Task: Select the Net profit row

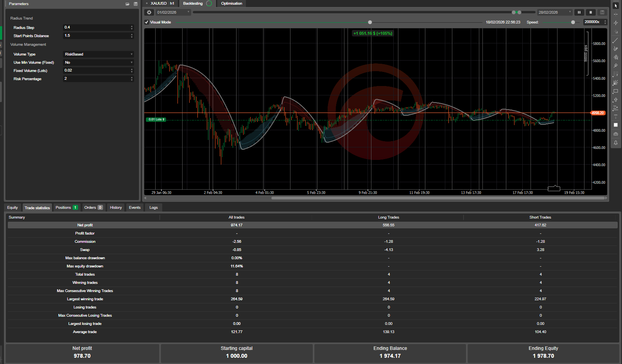Action: (x=312, y=225)
